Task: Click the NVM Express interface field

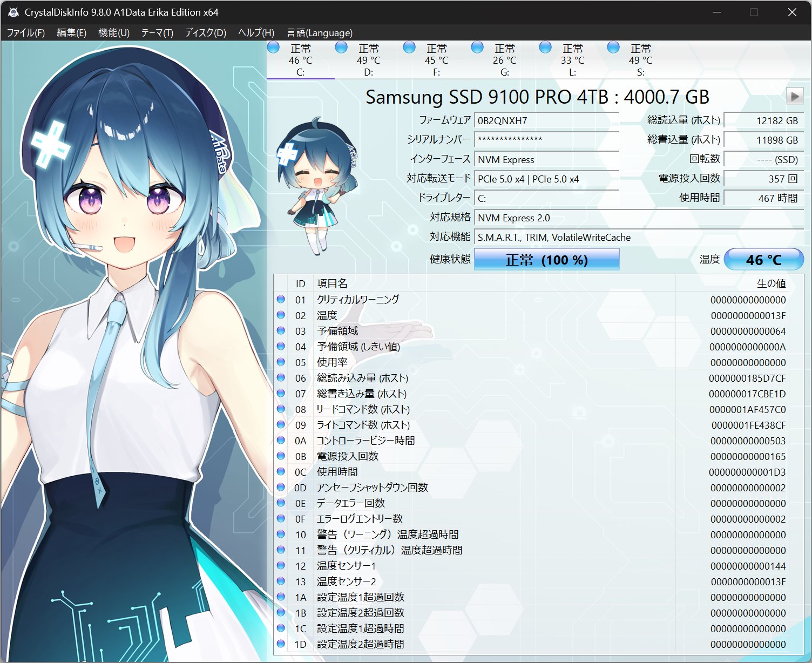Action: pyautogui.click(x=546, y=159)
